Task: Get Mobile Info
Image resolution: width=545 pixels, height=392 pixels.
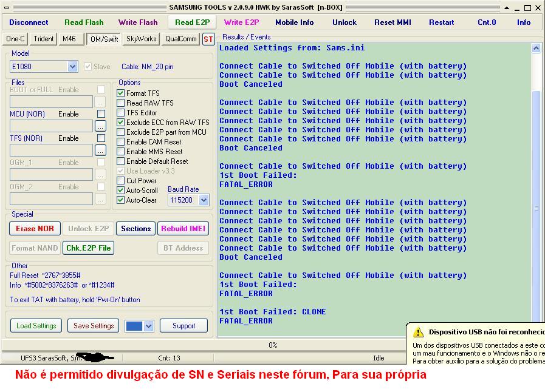Action: [295, 22]
